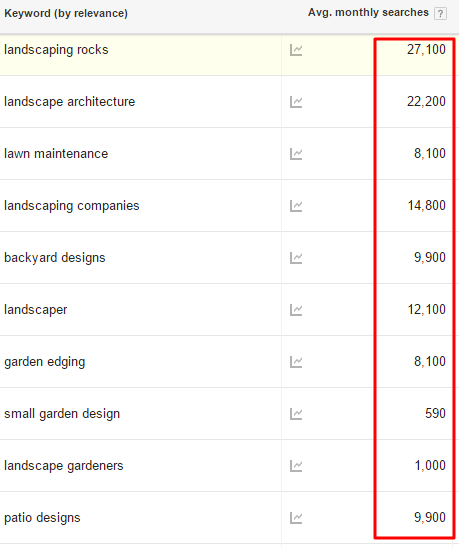The height and width of the screenshot is (548, 459).
Task: Sort by Keyword (by relevance) header
Action: click(x=66, y=13)
